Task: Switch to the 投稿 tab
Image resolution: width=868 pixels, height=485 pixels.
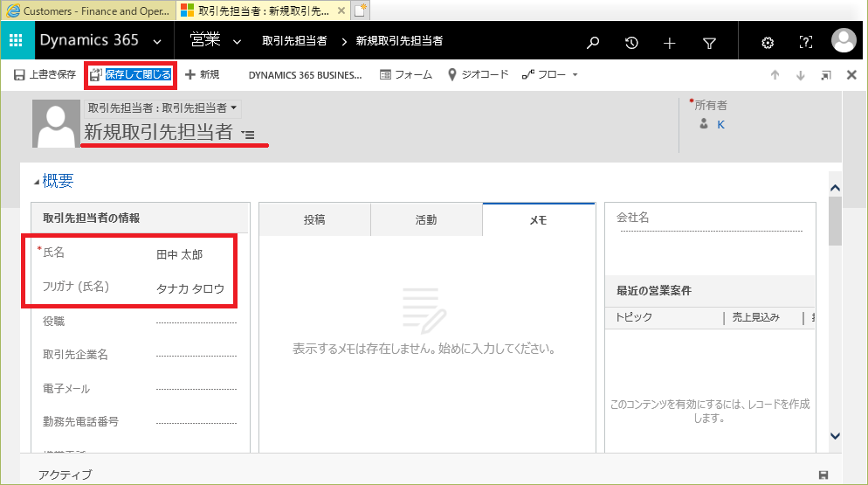Action: pyautogui.click(x=314, y=220)
